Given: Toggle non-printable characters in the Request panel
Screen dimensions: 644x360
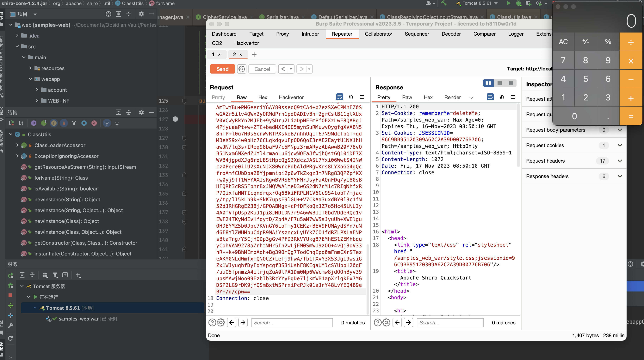Looking at the screenshot, I should 351,97.
